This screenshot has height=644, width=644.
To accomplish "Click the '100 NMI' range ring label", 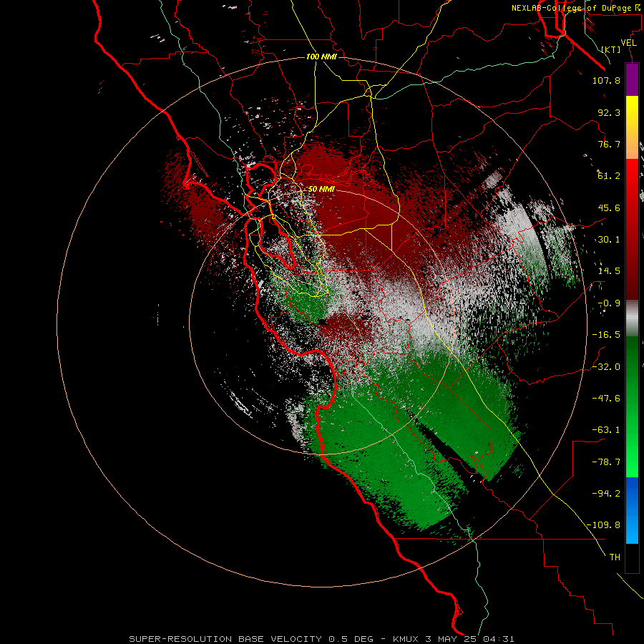I will point(321,57).
